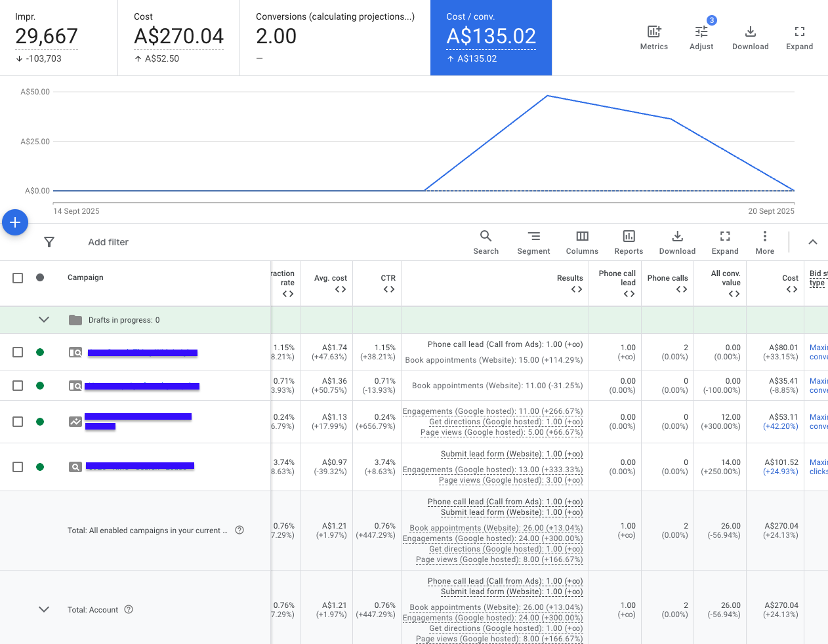Check the last campaign row checkbox
This screenshot has width=828, height=644.
(18, 467)
